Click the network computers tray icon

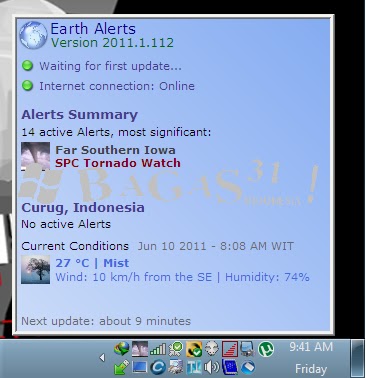[x=247, y=349]
